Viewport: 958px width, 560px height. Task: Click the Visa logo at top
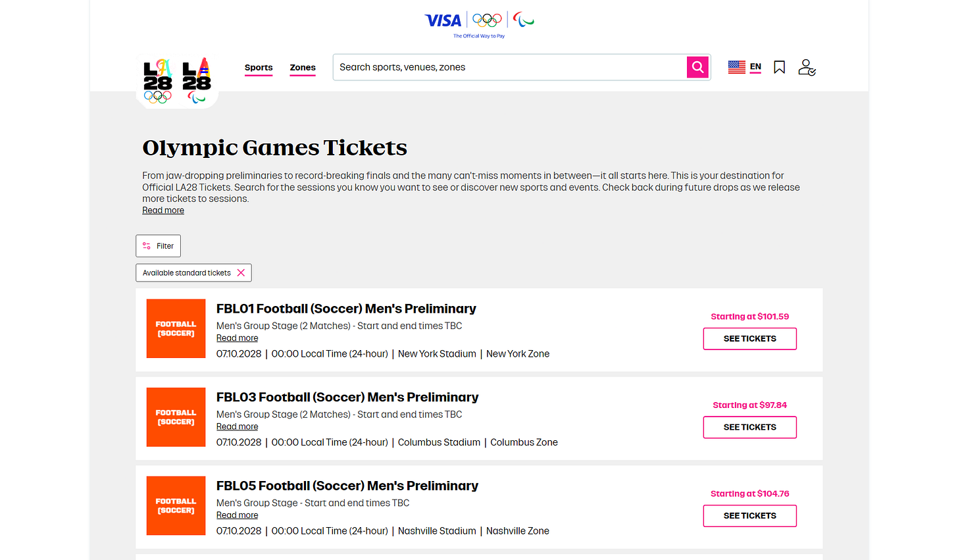[x=443, y=20]
